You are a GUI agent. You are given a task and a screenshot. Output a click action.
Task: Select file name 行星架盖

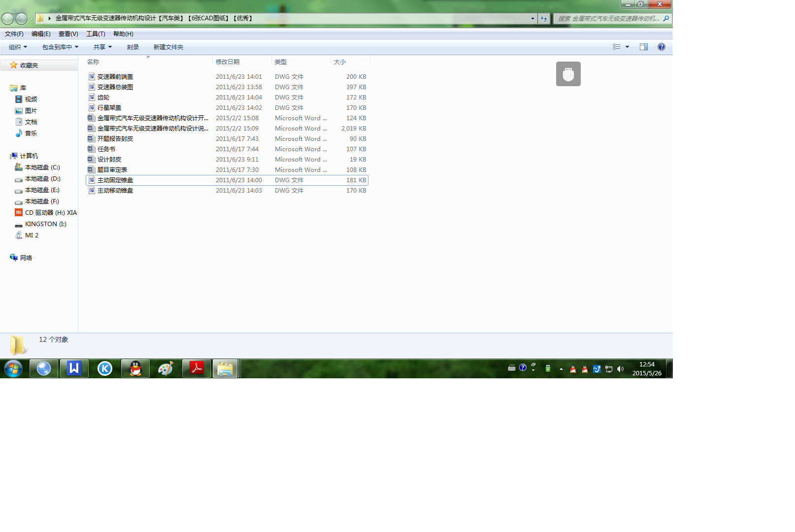point(109,107)
